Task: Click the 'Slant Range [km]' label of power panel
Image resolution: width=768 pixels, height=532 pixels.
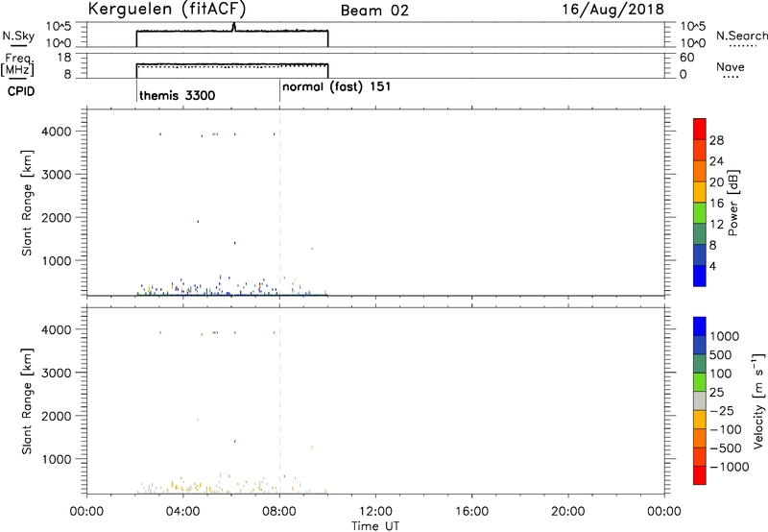Action: (x=27, y=203)
